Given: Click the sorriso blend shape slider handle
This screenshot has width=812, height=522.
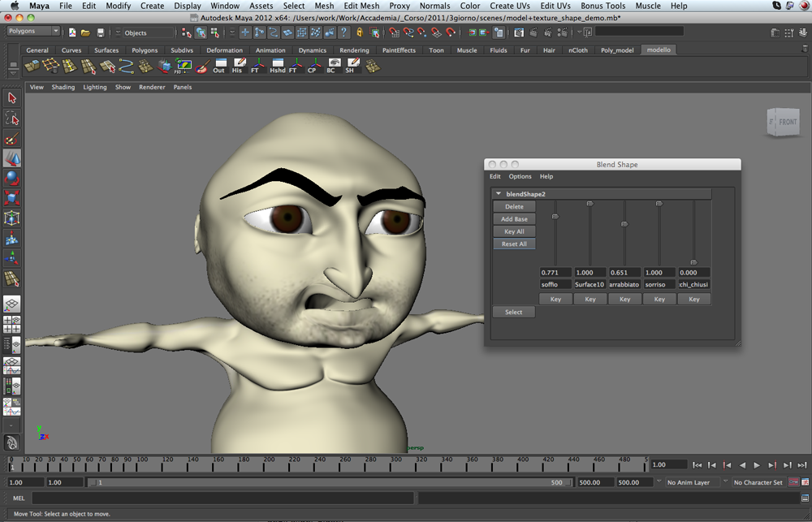Looking at the screenshot, I should click(659, 204).
